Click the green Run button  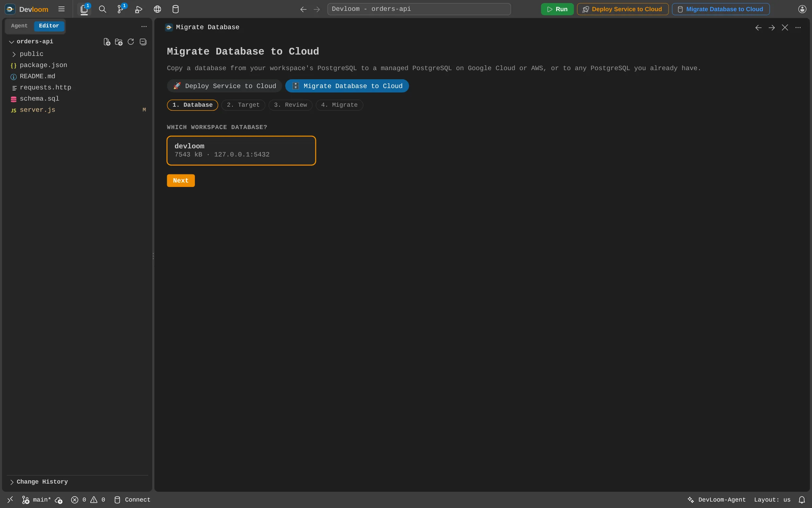pyautogui.click(x=557, y=9)
